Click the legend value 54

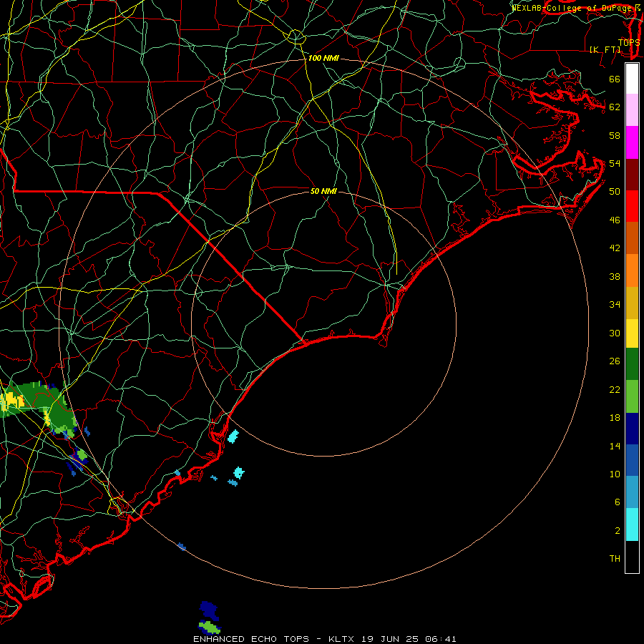click(x=615, y=163)
